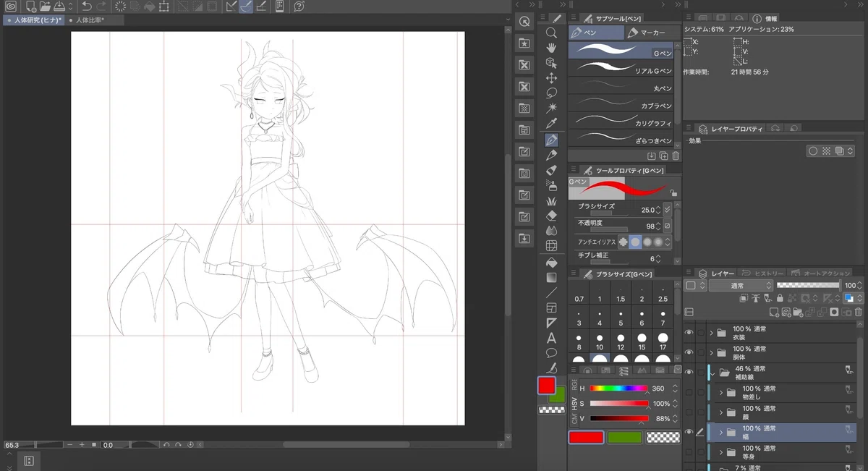Open Clip Studio support help icon

[x=299, y=7]
